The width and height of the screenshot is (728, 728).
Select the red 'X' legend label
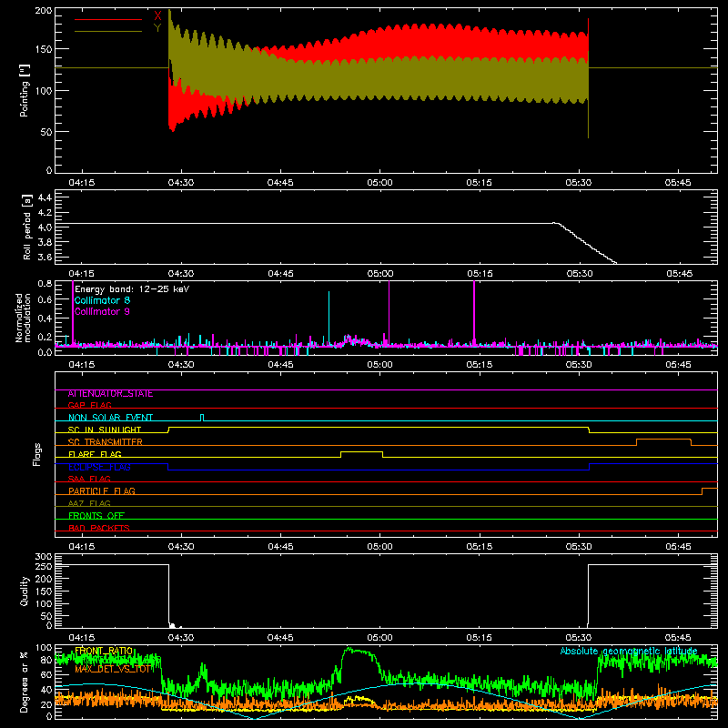tap(157, 16)
